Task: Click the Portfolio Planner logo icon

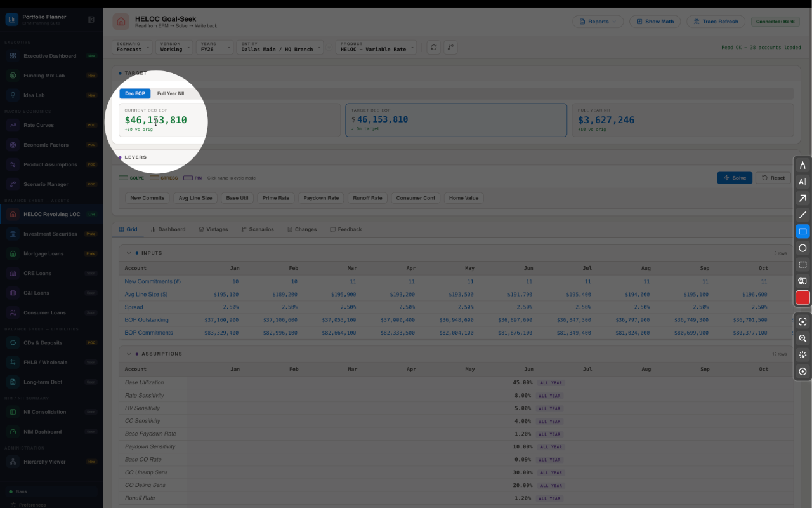Action: tap(11, 20)
